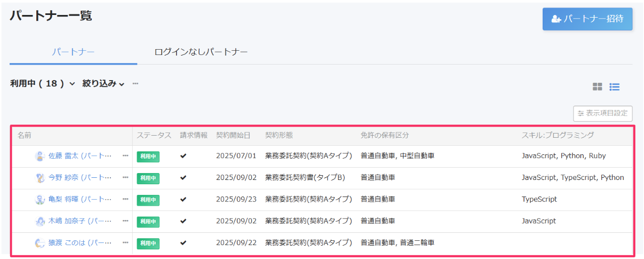The image size is (644, 259).
Task: Click 利用中 status badge for 佐藤 雷太
Action: [148, 156]
